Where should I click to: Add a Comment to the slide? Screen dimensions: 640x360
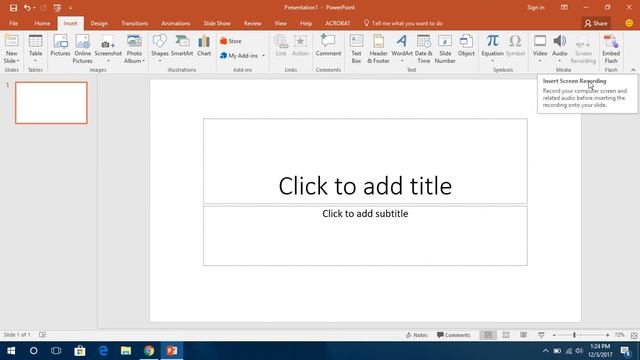tap(328, 45)
